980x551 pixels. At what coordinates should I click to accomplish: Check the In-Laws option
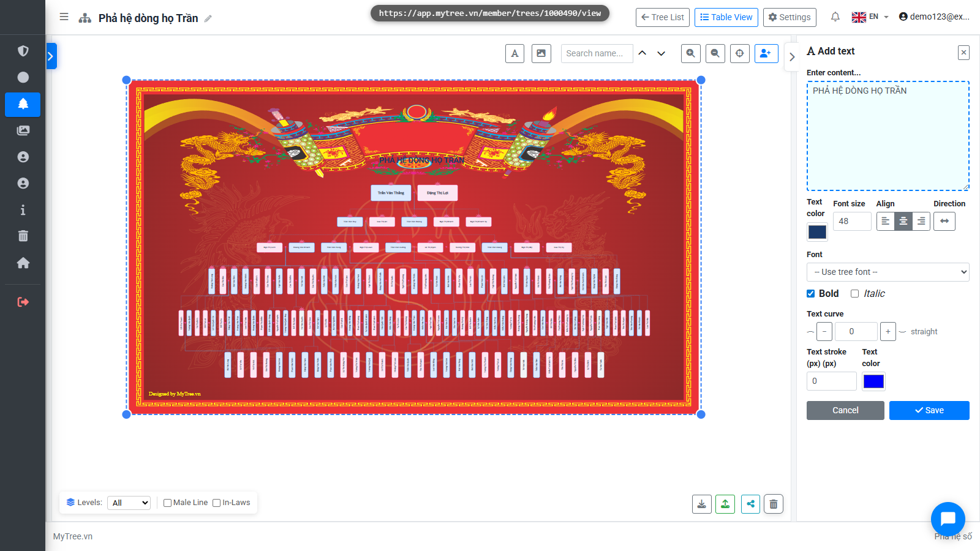[x=216, y=503]
